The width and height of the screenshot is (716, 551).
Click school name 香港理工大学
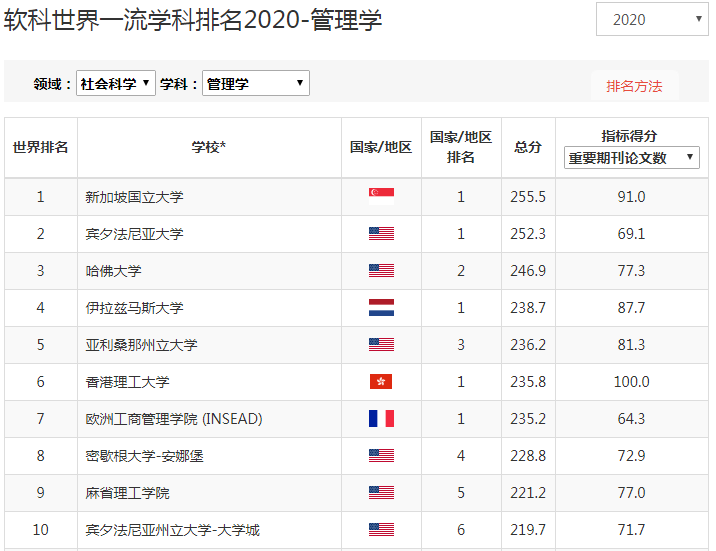(127, 382)
